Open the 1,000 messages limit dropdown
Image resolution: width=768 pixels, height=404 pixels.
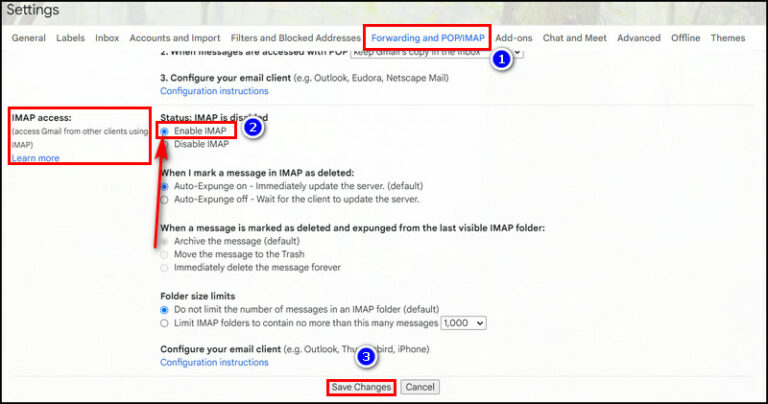coord(463,323)
